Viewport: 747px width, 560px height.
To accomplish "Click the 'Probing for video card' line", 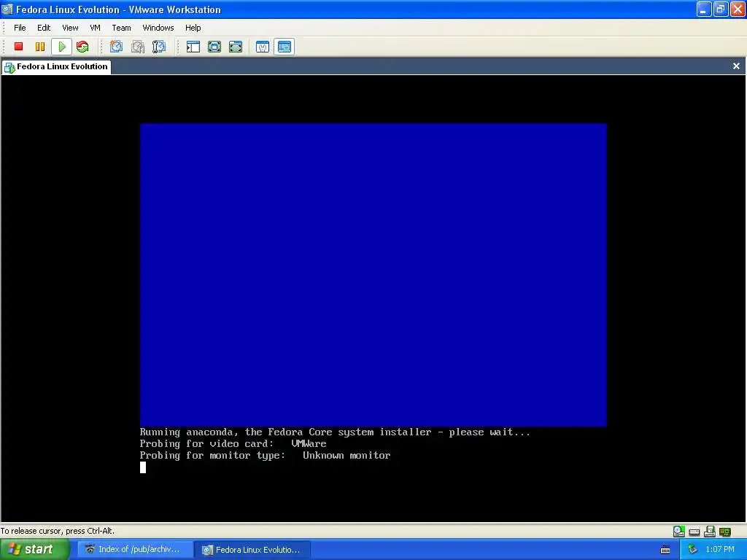I will 233,444.
